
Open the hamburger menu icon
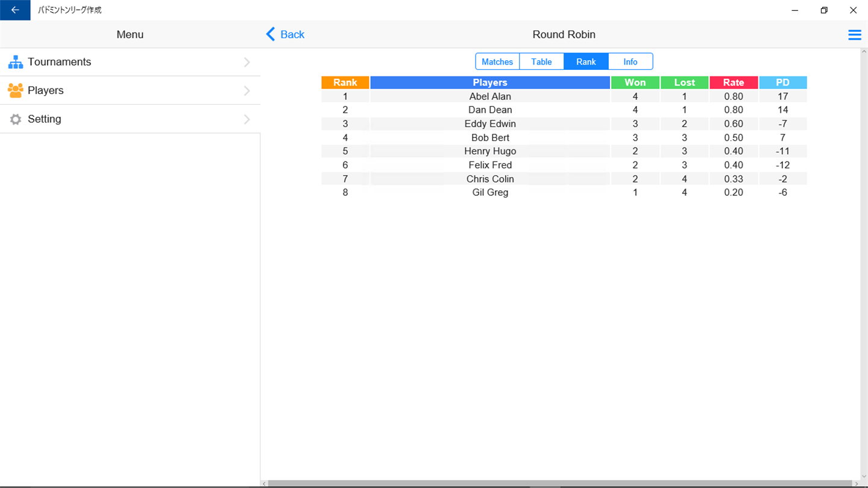point(855,35)
